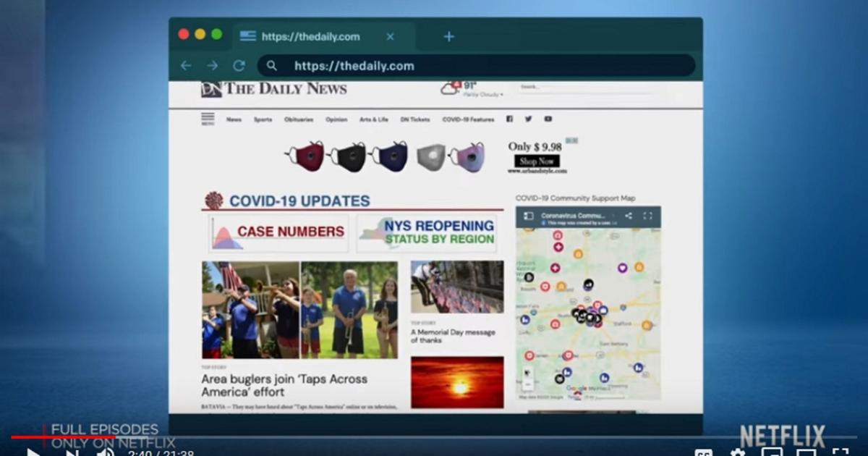Open the www.urbanstyle.com link
The image size is (868, 456).
tap(537, 171)
